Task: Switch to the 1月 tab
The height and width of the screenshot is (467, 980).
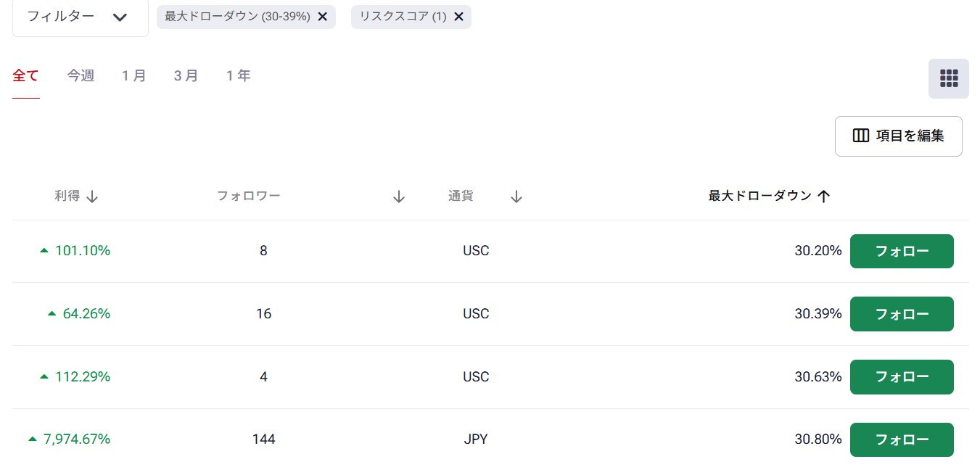Action: pyautogui.click(x=134, y=75)
